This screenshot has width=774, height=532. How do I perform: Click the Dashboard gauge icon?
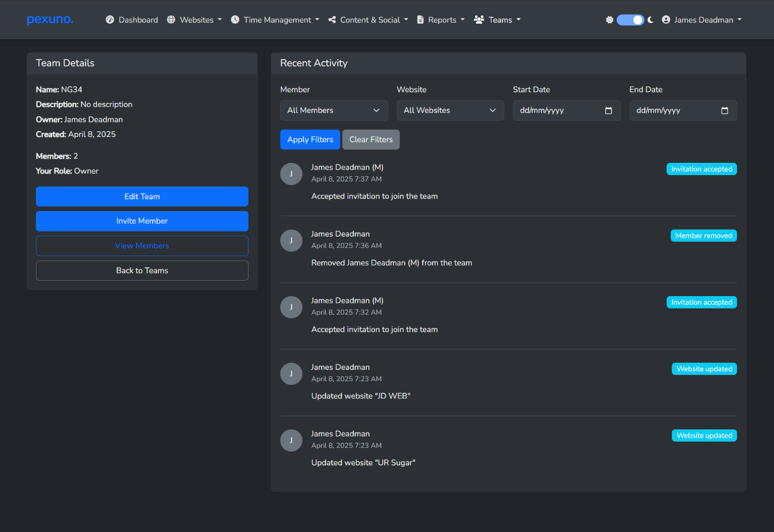(x=110, y=20)
